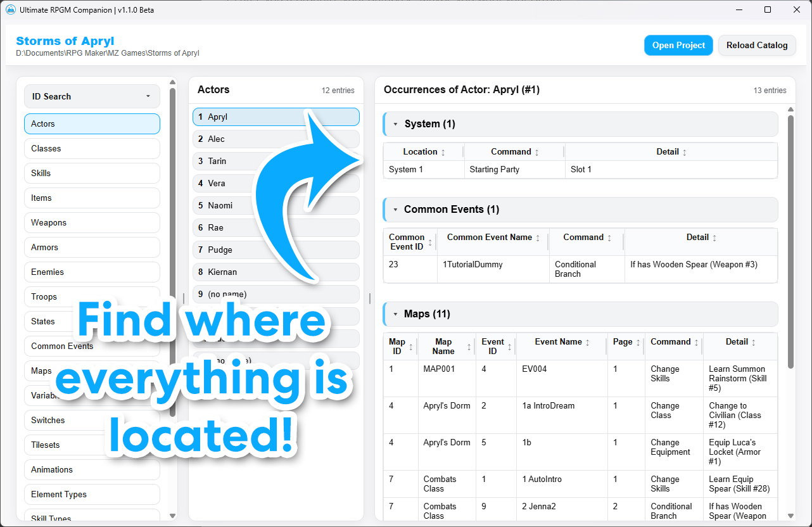
Task: Select actor 6 Rae
Action: tap(276, 228)
